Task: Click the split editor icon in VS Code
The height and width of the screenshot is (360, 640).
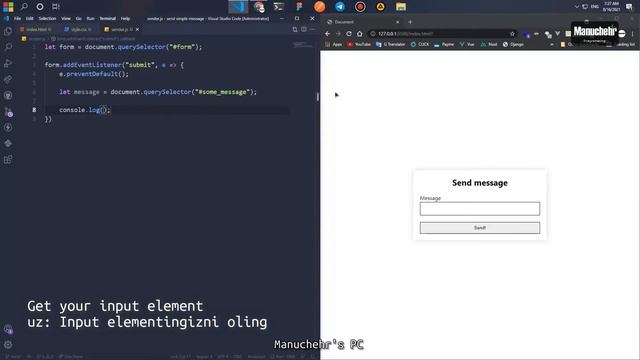Action: [304, 29]
